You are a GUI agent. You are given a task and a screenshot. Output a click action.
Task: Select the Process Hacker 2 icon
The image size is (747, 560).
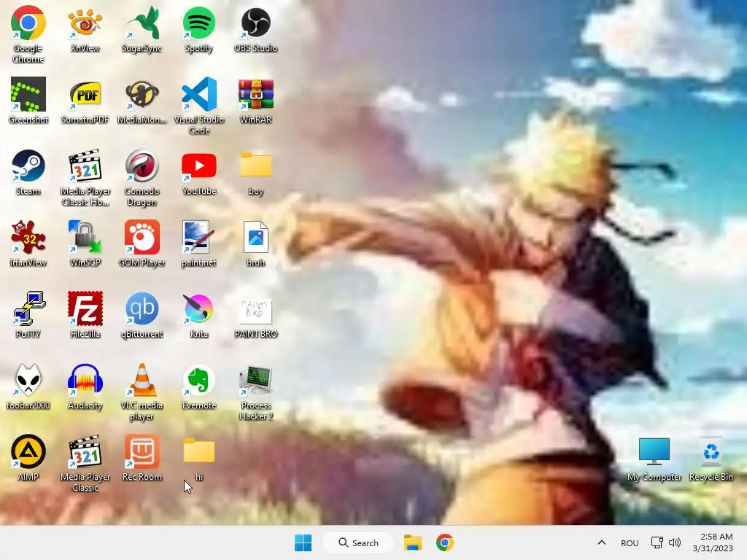pyautogui.click(x=256, y=380)
